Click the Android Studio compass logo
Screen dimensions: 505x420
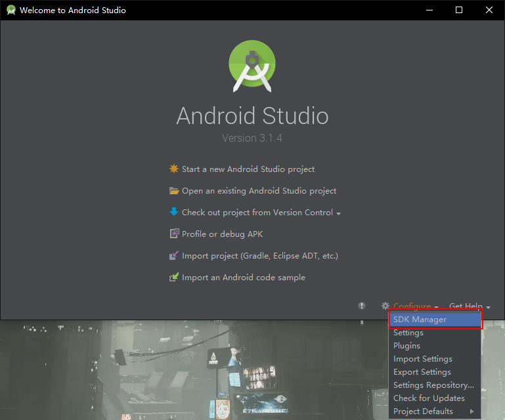pos(252,66)
